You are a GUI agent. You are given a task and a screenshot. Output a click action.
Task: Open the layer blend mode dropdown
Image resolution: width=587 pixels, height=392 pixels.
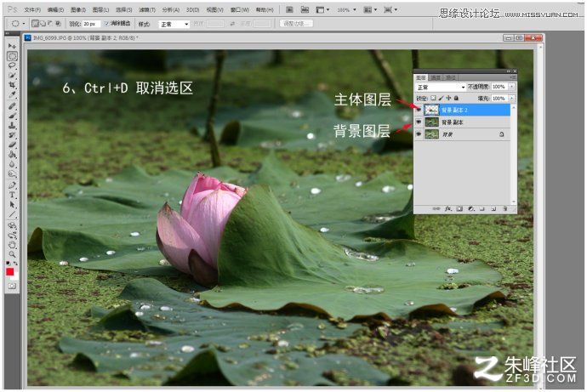441,87
